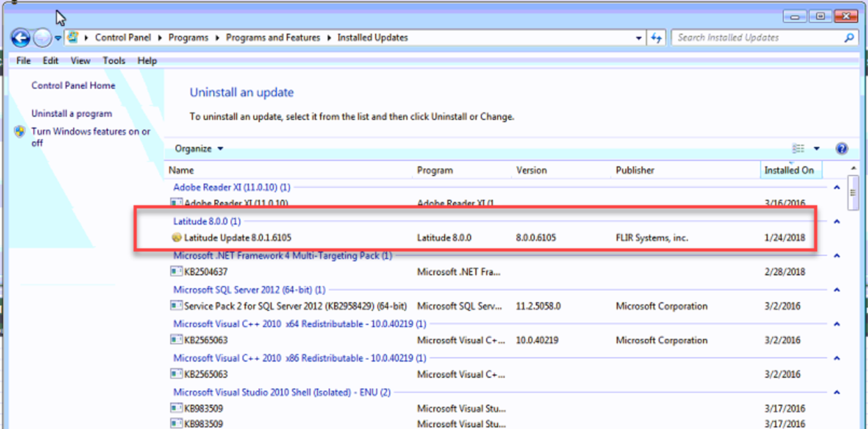Click the shield icon for Windows features

20,132
